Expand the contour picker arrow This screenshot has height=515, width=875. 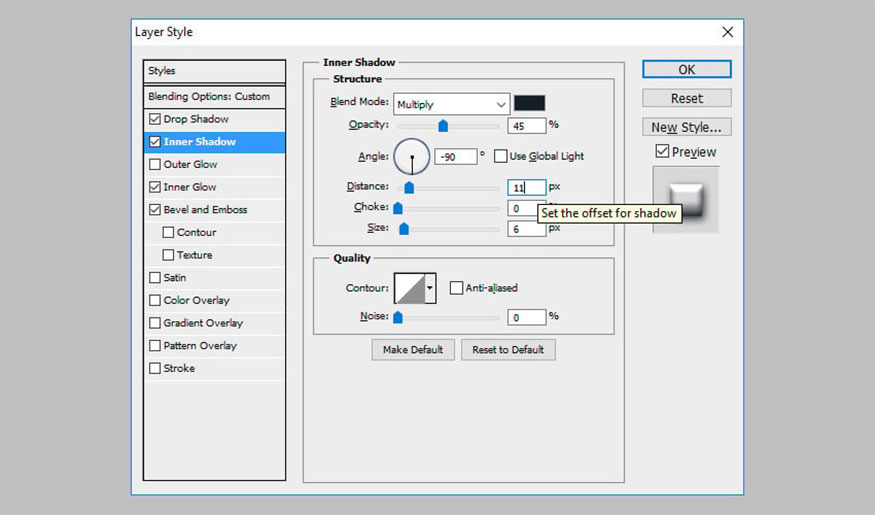point(431,289)
